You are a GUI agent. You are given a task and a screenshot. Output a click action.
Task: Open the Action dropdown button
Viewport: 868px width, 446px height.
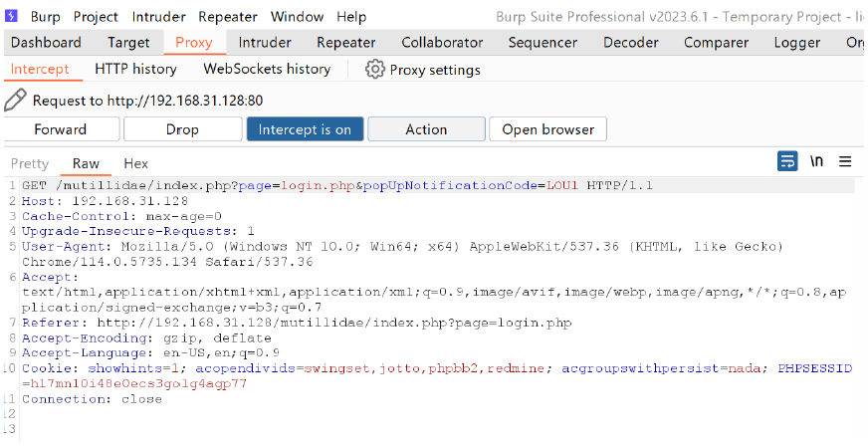click(x=426, y=129)
